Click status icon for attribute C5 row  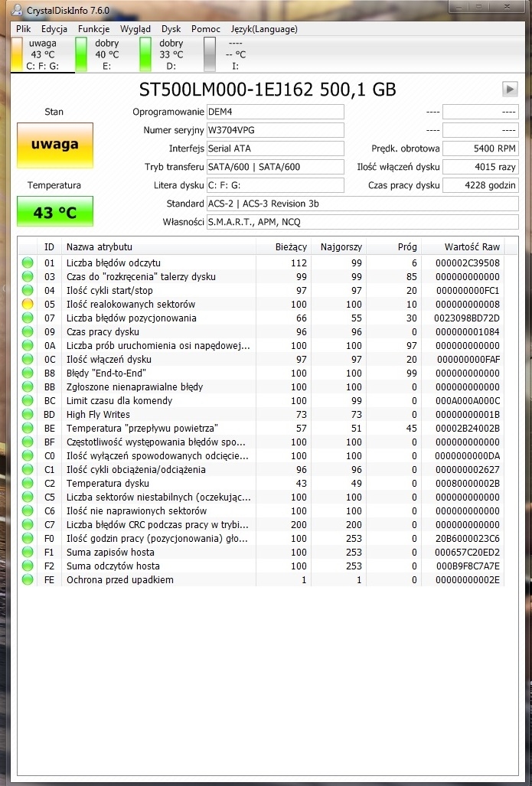[28, 497]
